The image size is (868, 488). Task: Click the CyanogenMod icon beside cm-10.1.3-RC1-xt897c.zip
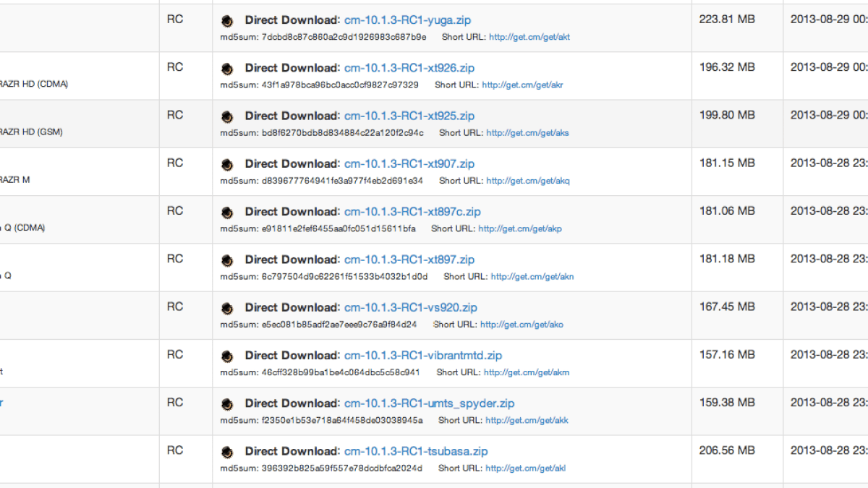(227, 213)
